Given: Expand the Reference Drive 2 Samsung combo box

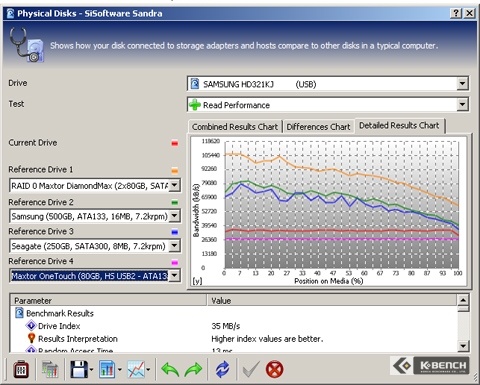Looking at the screenshot, I should tap(175, 216).
